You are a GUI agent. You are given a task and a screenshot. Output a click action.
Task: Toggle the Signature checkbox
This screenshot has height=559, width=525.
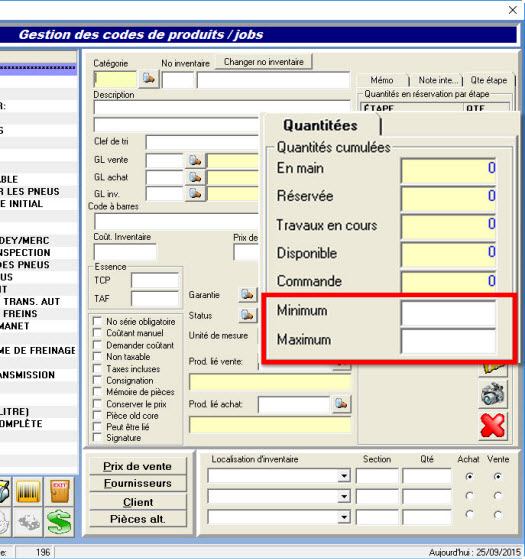[x=97, y=437]
